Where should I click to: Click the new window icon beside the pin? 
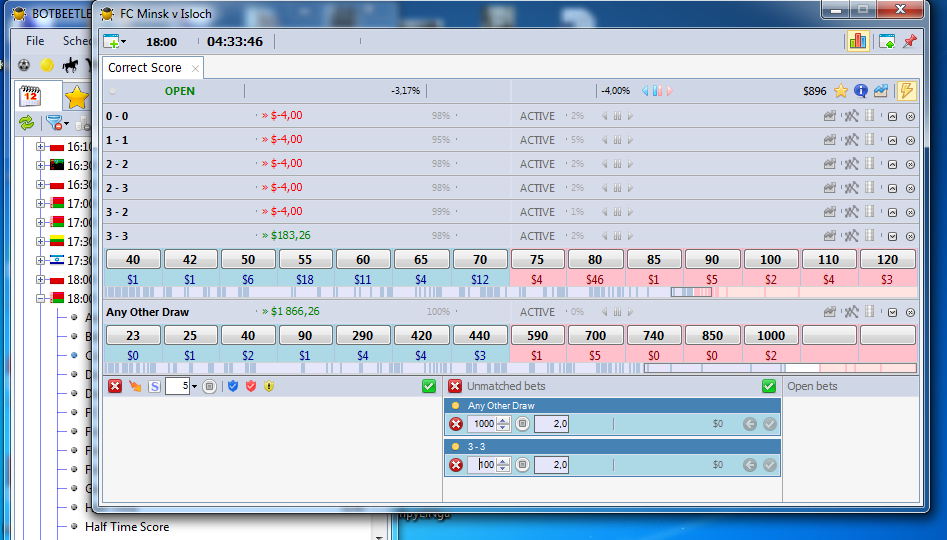887,41
